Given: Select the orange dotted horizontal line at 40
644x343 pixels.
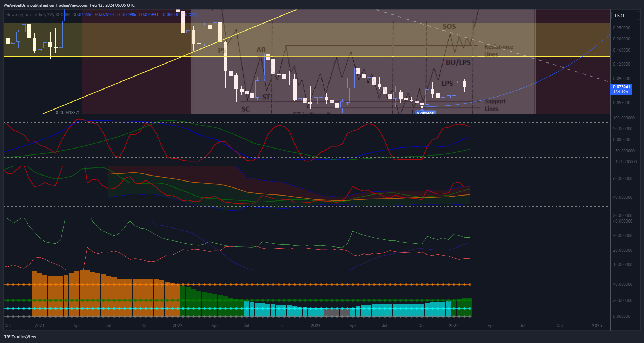Looking at the screenshot, I should point(237,284).
